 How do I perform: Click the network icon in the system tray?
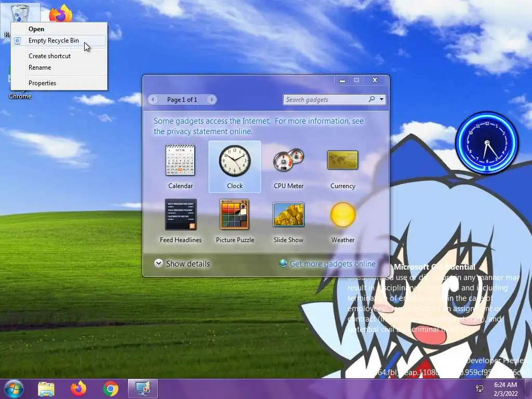coord(480,389)
